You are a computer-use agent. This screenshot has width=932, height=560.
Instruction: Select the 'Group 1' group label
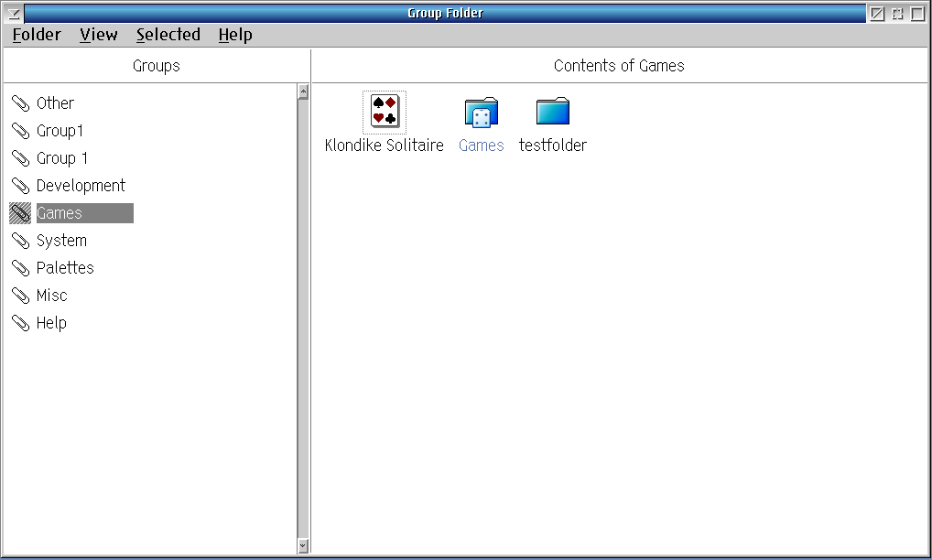62,158
